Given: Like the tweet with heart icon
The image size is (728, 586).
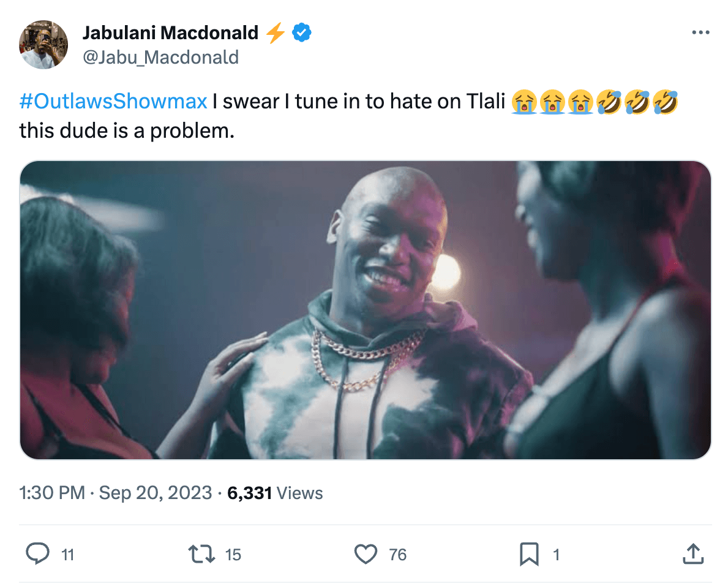Looking at the screenshot, I should pos(366,554).
